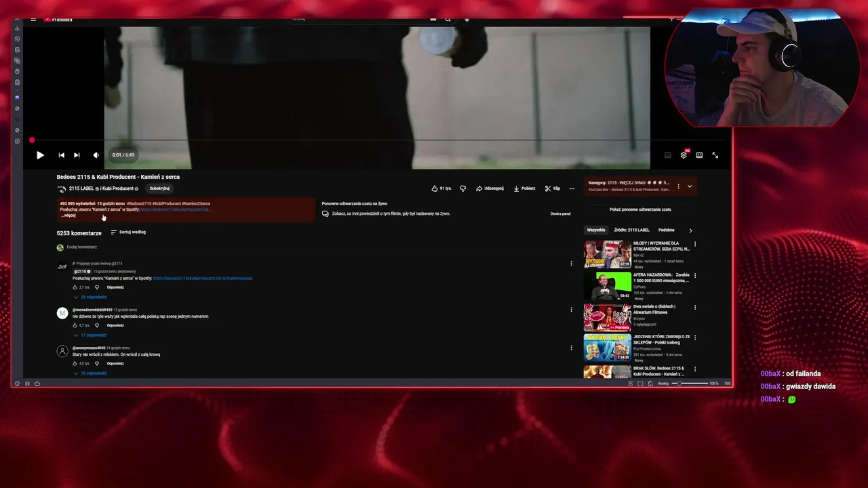Toggle subtitles (CC) on the player
The height and width of the screenshot is (488, 868).
pos(667,155)
